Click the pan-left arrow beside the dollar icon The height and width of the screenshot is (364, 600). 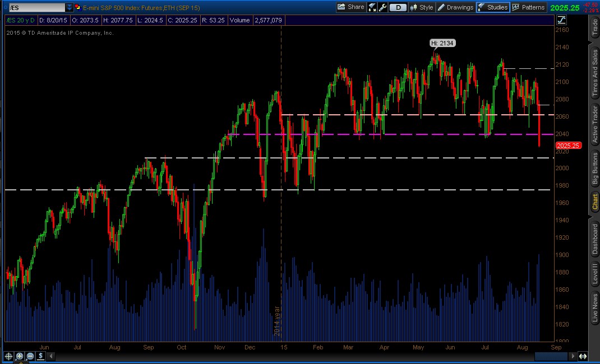pyautogui.click(x=50, y=356)
